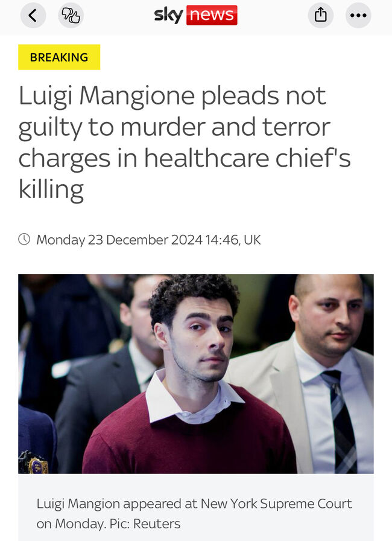The height and width of the screenshot is (541, 392).
Task: Go back using the left chevron button
Action: coord(33,16)
